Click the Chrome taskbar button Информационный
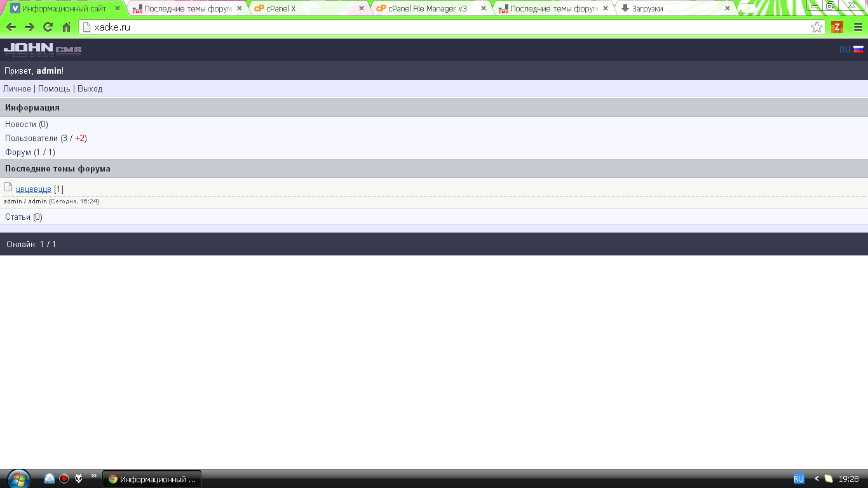This screenshot has width=868, height=488. [152, 479]
